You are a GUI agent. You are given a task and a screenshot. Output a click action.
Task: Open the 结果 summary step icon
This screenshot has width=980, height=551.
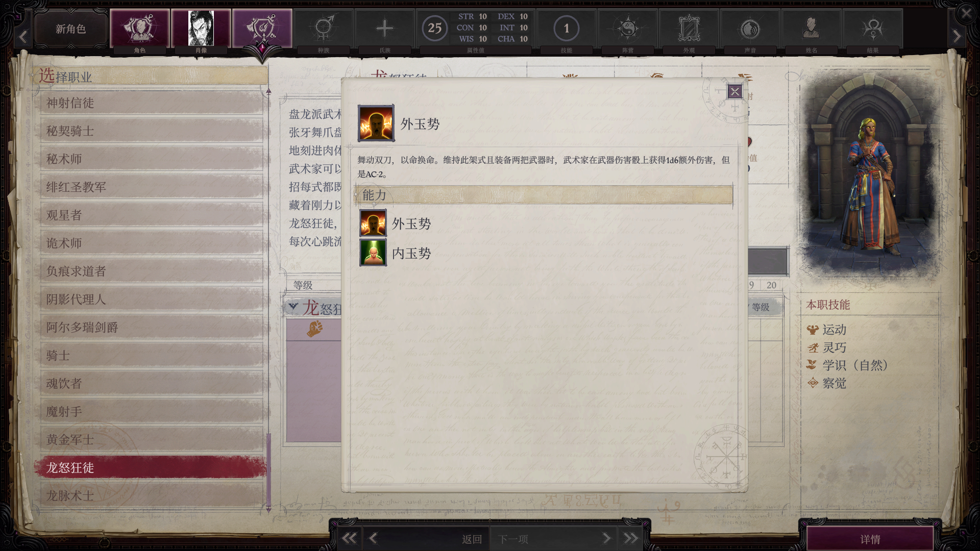click(873, 29)
